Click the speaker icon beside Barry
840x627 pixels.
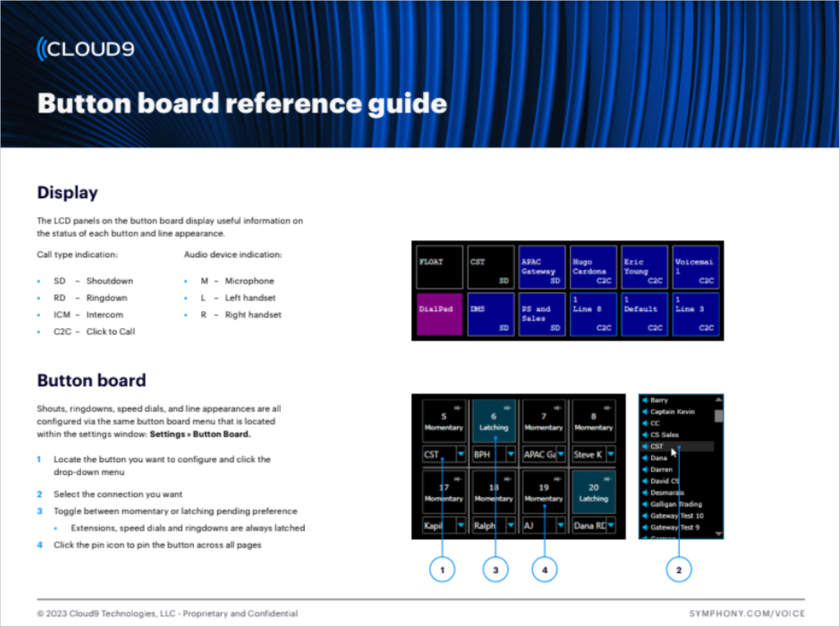point(645,400)
